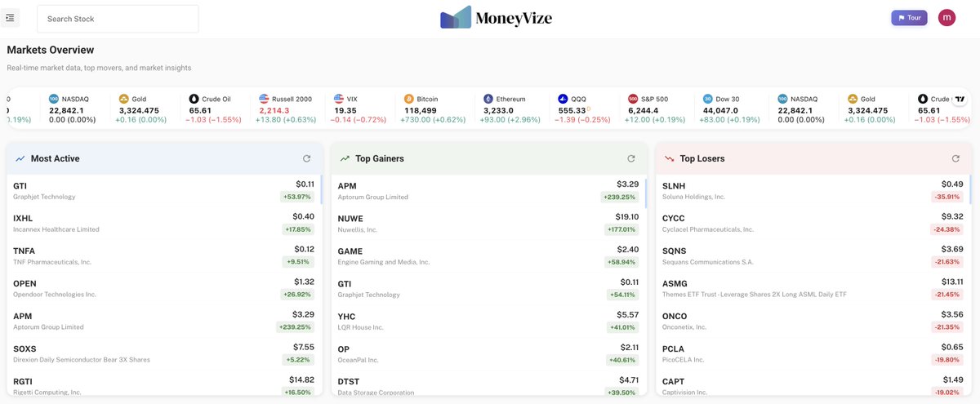The image size is (980, 404).
Task: Click the MoneyVize logo
Action: coord(496,18)
